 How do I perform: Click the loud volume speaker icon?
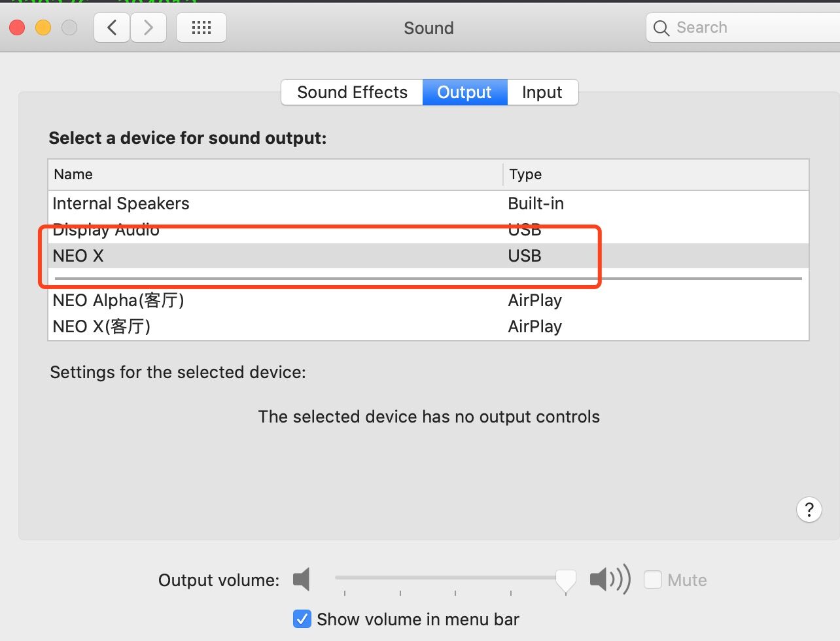coord(610,579)
